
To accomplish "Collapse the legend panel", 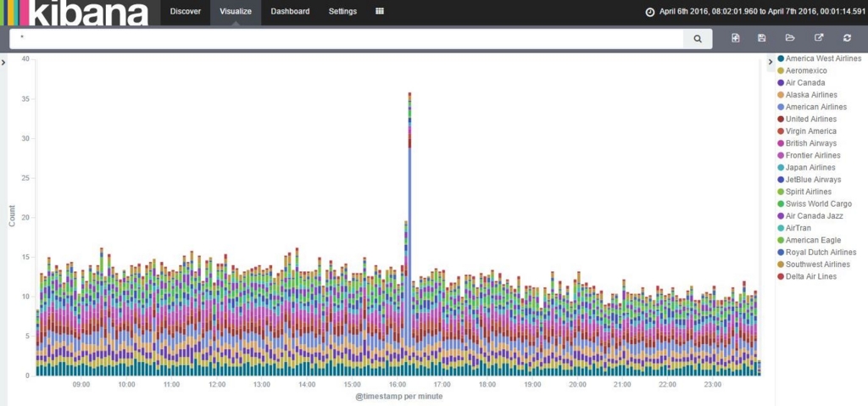I will (770, 63).
